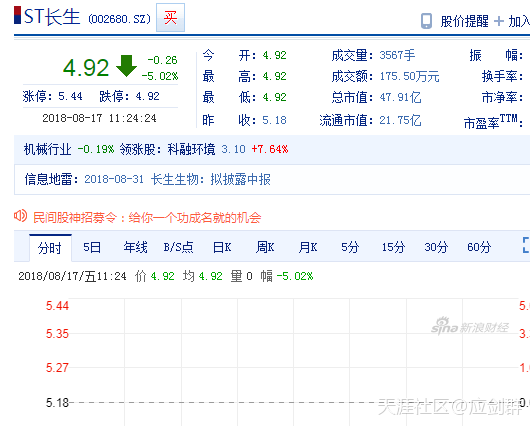Select the 15分 chart tab

(393, 247)
